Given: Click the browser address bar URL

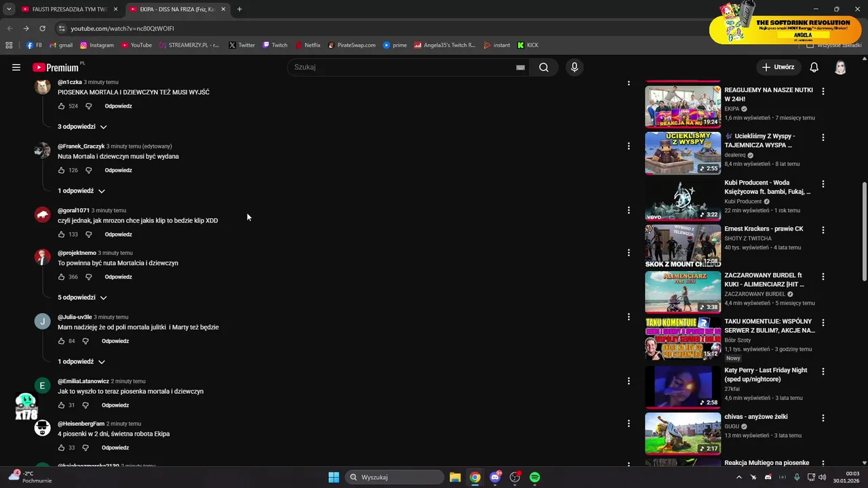Looking at the screenshot, I should click(x=123, y=28).
